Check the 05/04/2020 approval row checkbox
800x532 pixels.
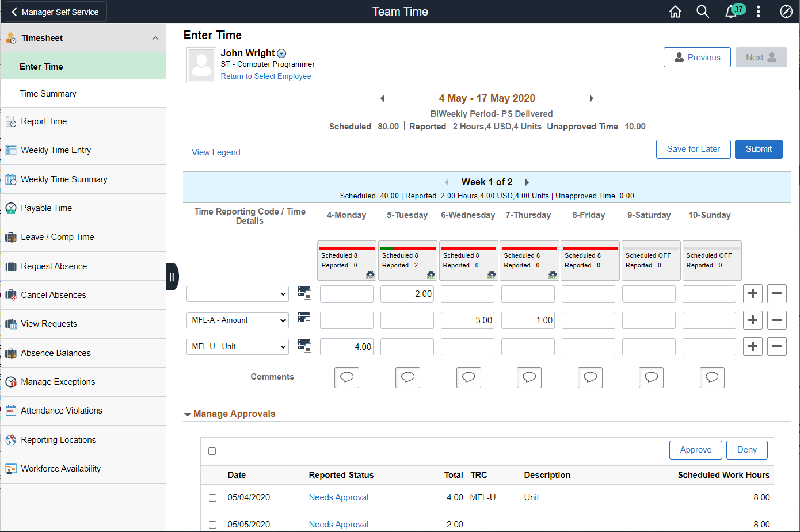tap(213, 498)
